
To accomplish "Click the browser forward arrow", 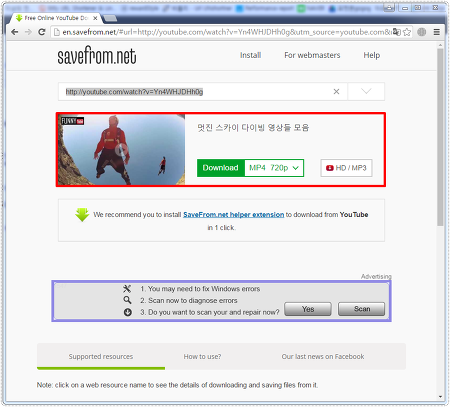I will click(x=28, y=32).
